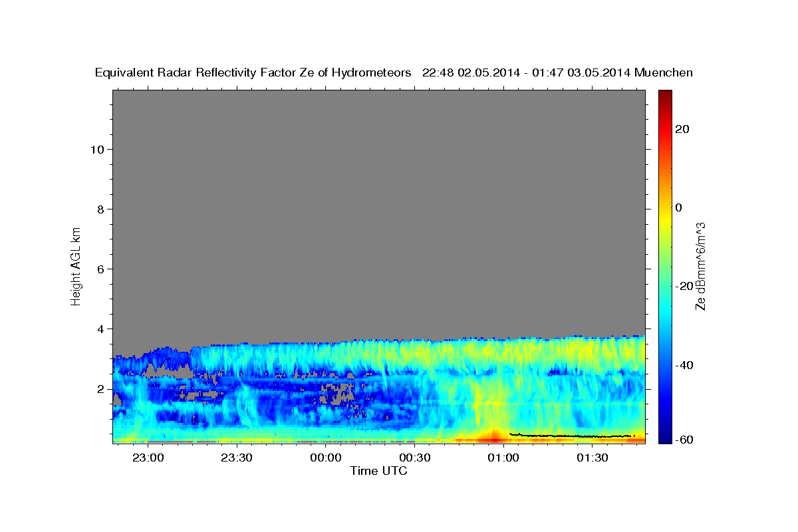The image size is (798, 532).
Task: Click the 00:00 time tick label
Action: (326, 458)
